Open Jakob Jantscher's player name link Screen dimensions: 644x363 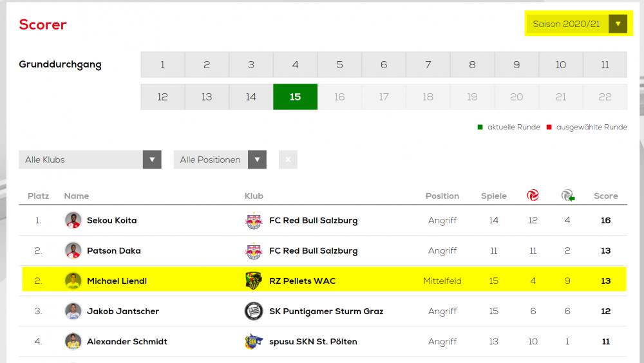point(123,312)
